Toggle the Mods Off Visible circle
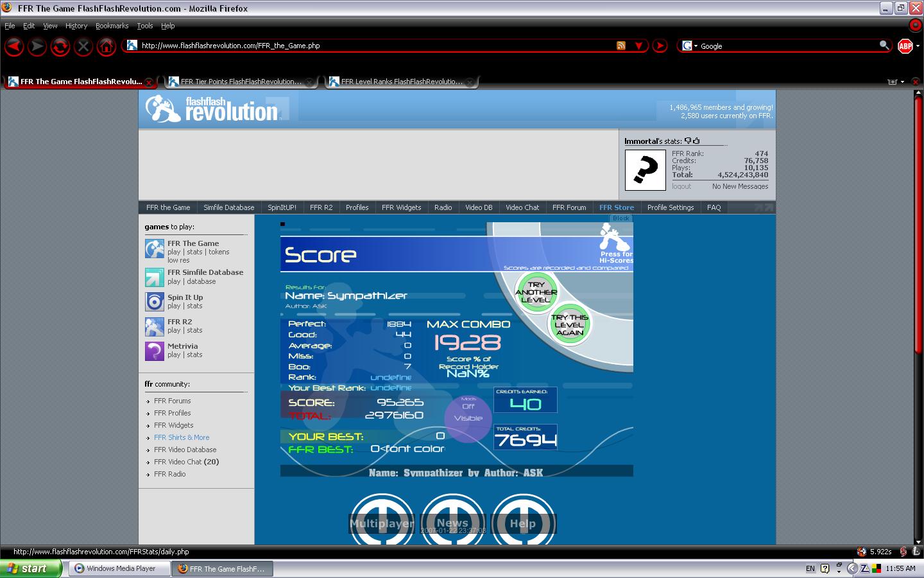 tap(468, 419)
